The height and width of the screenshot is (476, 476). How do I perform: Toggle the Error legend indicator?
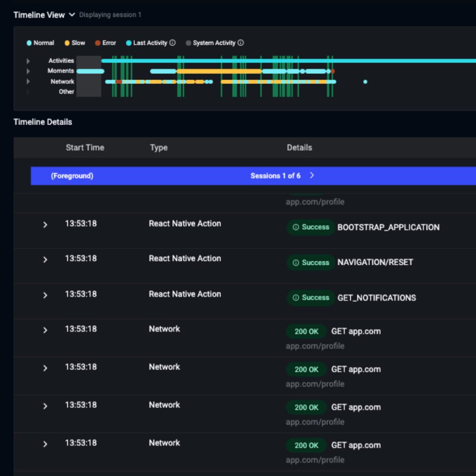[x=98, y=43]
